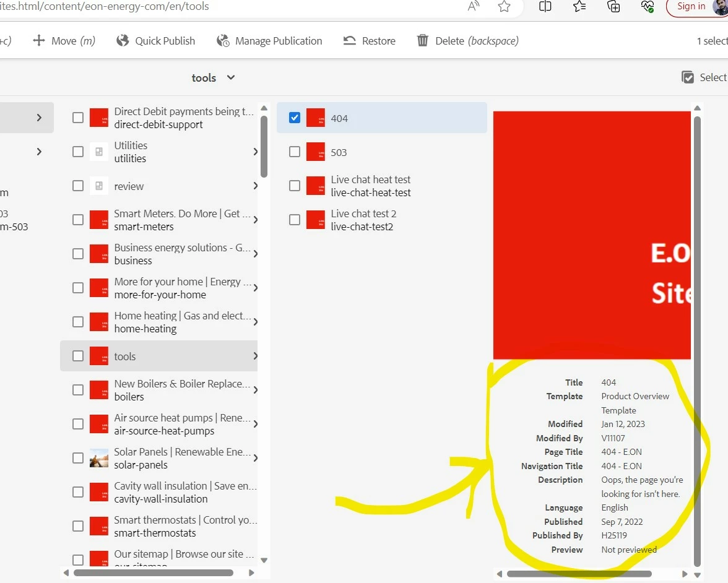Image resolution: width=728 pixels, height=583 pixels.
Task: Check the review row checkbox
Action: click(78, 186)
